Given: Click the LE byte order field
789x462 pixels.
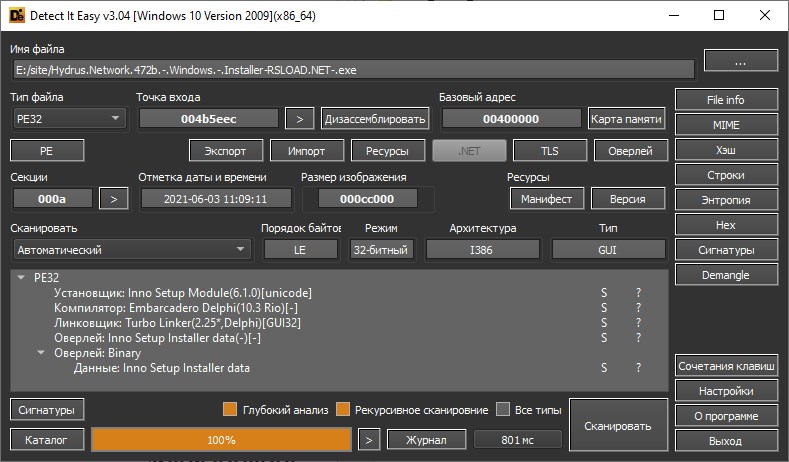Looking at the screenshot, I should click(300, 250).
